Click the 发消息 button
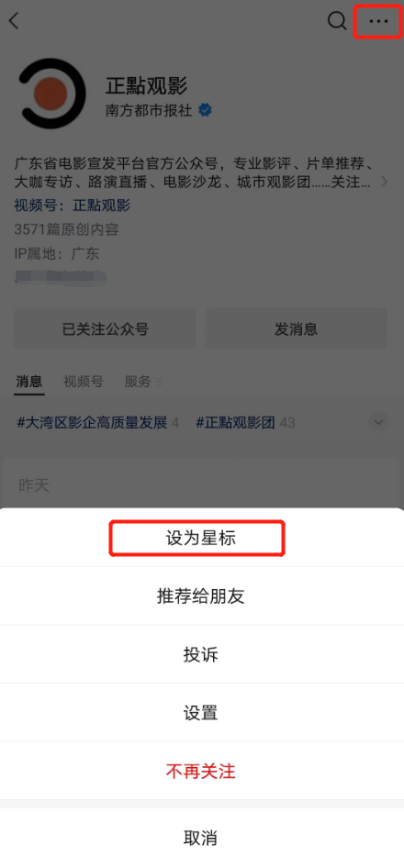This screenshot has width=404, height=868. pos(296,328)
